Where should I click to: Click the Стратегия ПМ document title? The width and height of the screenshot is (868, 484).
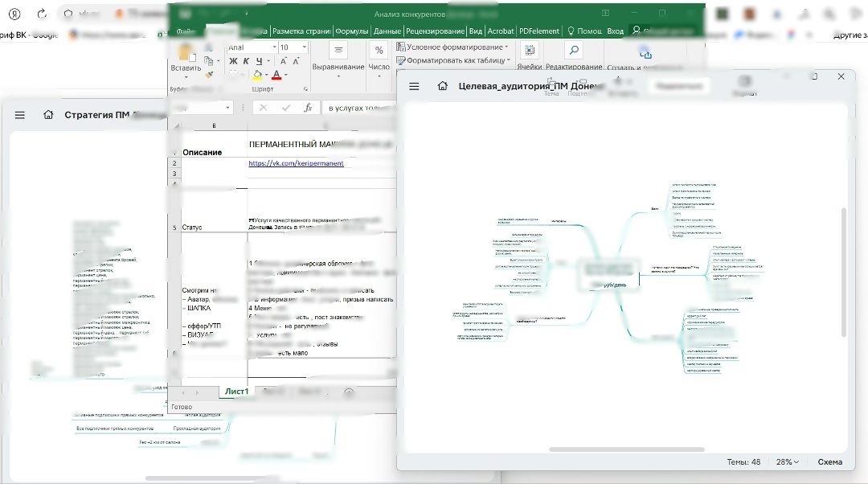click(115, 115)
